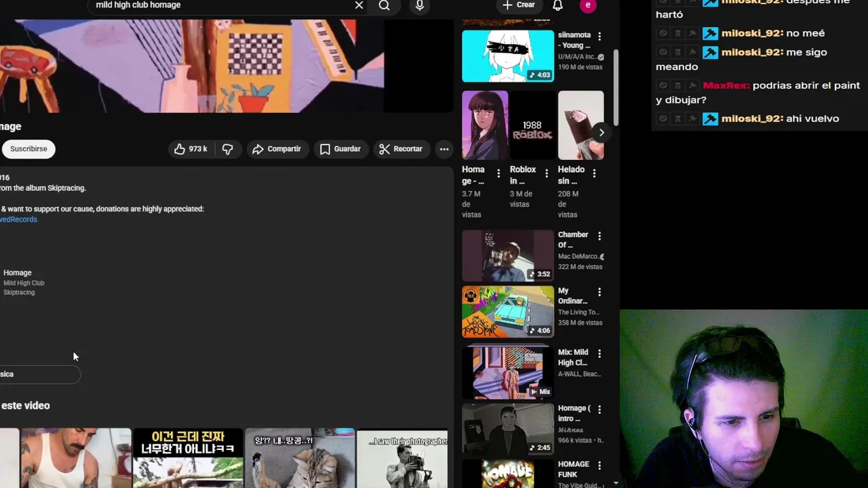Click the magnifier search icon
Screen dimensions: 868x488
384,5
